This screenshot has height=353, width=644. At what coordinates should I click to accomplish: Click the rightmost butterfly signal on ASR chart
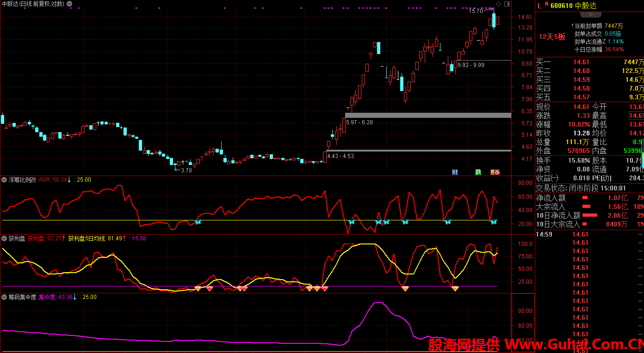point(493,222)
